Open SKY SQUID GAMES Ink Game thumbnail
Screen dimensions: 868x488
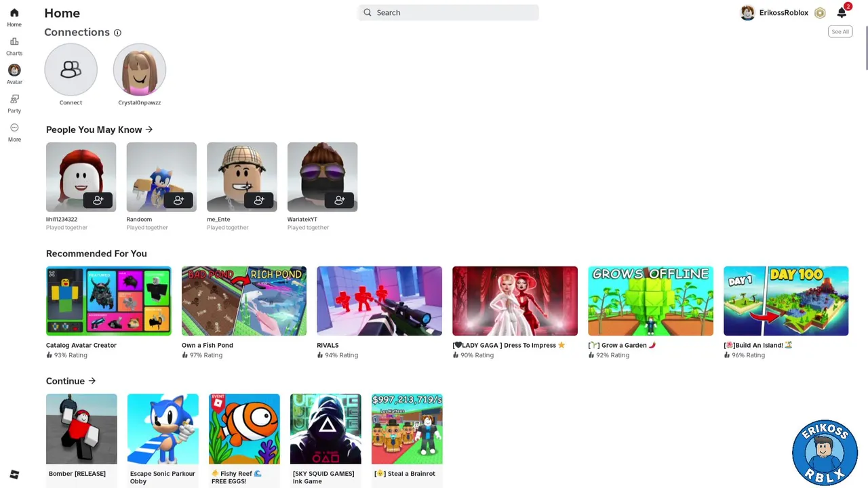(325, 429)
